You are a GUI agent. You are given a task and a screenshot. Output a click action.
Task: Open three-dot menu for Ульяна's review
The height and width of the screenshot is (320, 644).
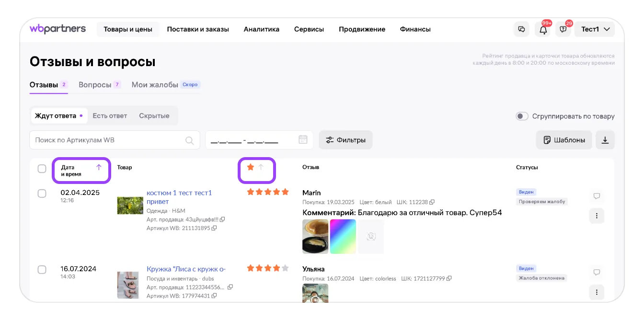tap(597, 292)
